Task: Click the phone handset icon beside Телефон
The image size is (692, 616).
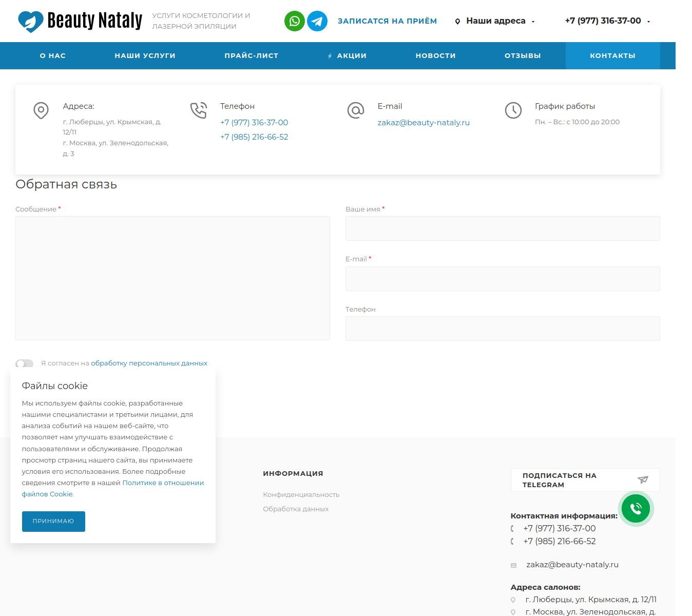Action: pos(198,110)
